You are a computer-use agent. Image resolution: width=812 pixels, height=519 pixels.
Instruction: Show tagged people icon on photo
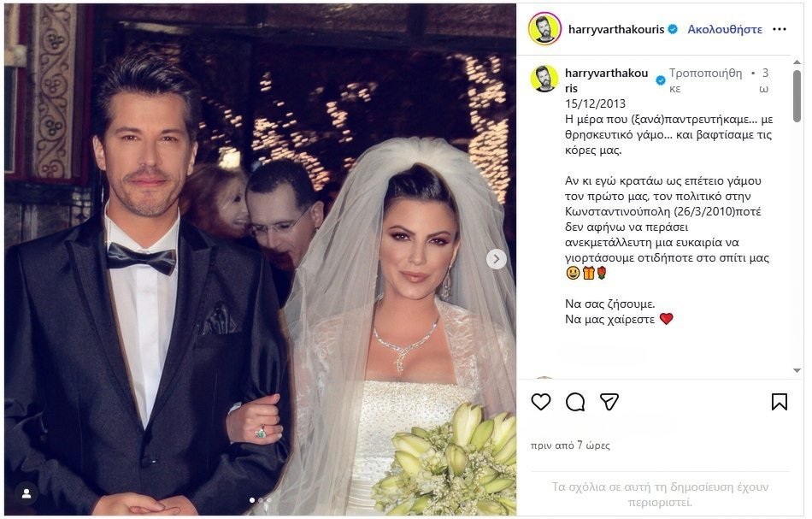click(x=26, y=493)
